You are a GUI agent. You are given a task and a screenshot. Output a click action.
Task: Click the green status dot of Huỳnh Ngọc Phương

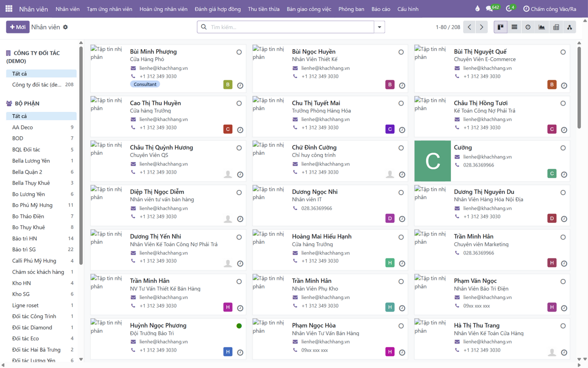239,326
